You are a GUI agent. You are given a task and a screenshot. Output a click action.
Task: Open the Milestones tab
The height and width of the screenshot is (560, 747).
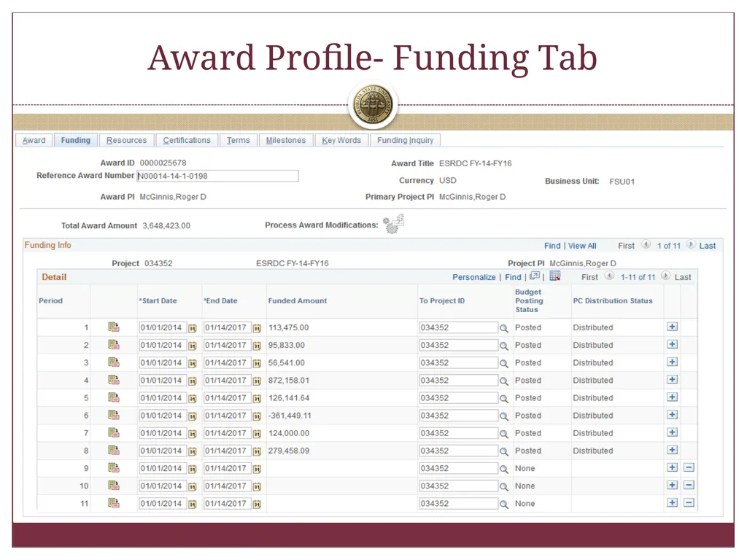286,140
